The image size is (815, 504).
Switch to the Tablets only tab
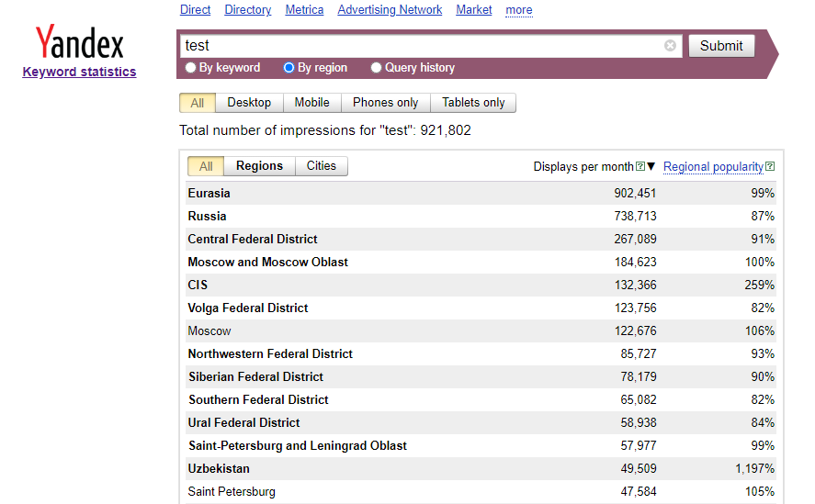click(473, 103)
